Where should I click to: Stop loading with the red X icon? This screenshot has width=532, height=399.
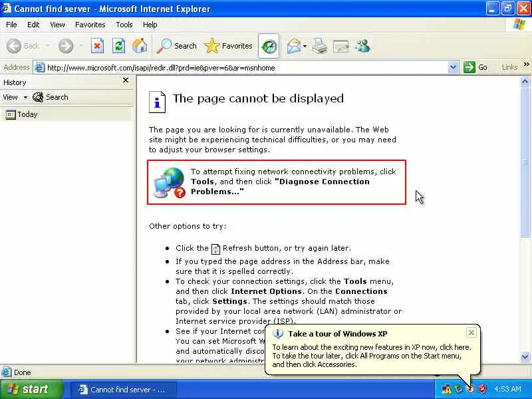click(x=97, y=46)
